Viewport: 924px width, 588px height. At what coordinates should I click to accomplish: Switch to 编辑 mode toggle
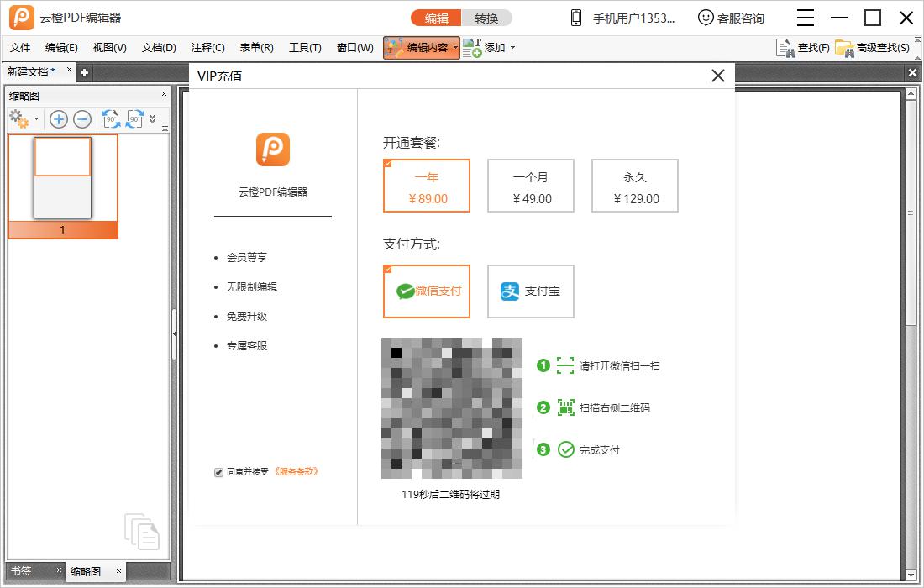tap(436, 18)
